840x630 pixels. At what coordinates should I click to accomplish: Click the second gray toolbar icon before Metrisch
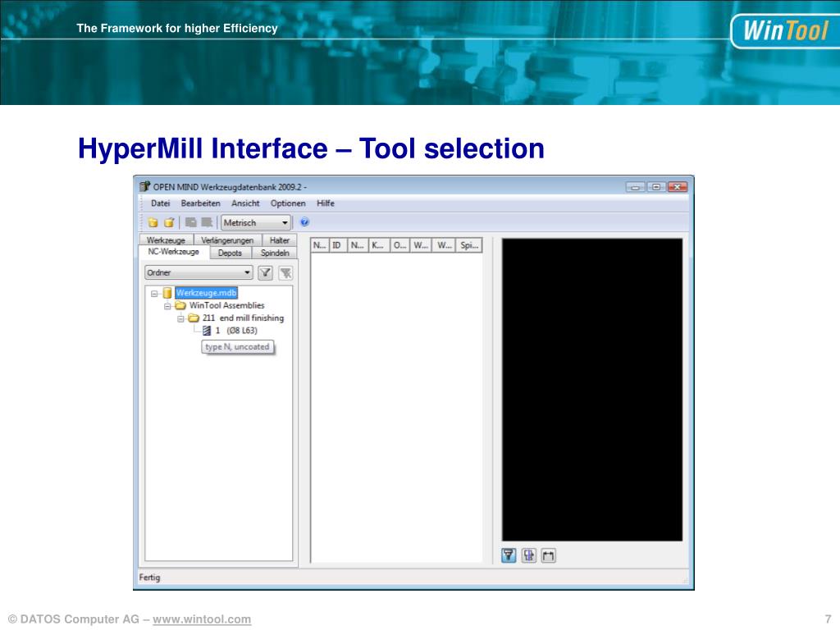(207, 222)
